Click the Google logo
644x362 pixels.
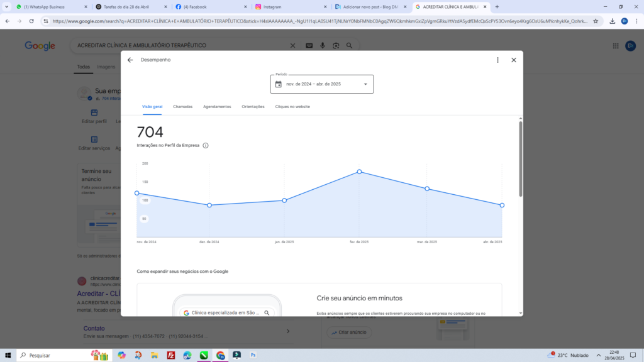tap(40, 46)
